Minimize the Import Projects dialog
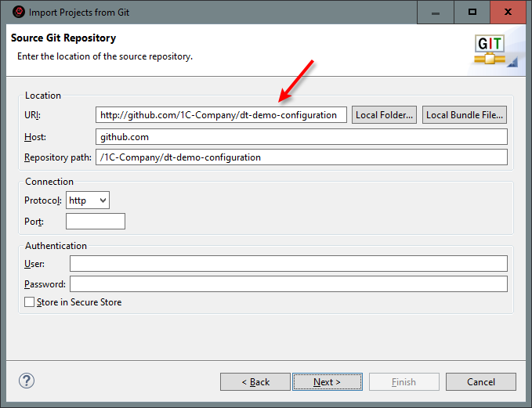This screenshot has width=532, height=408. coord(436,12)
